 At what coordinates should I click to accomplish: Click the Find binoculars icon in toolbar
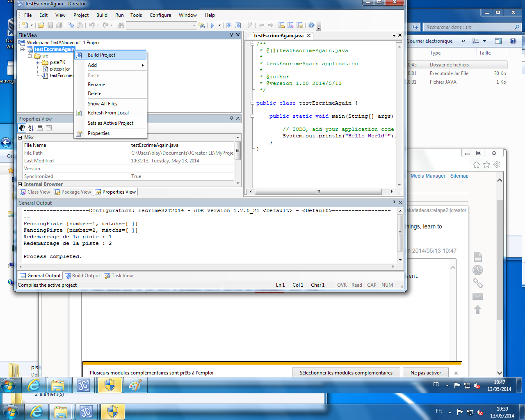tap(121, 25)
